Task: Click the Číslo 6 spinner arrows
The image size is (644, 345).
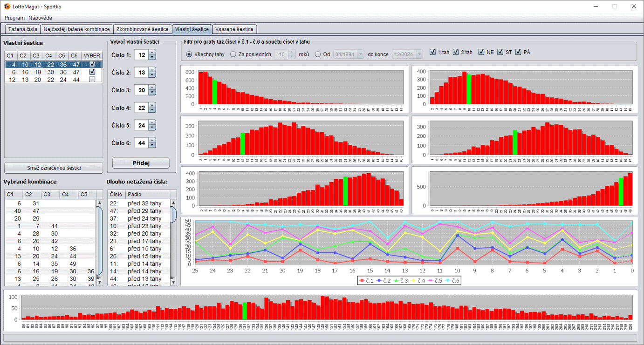Action: 152,143
